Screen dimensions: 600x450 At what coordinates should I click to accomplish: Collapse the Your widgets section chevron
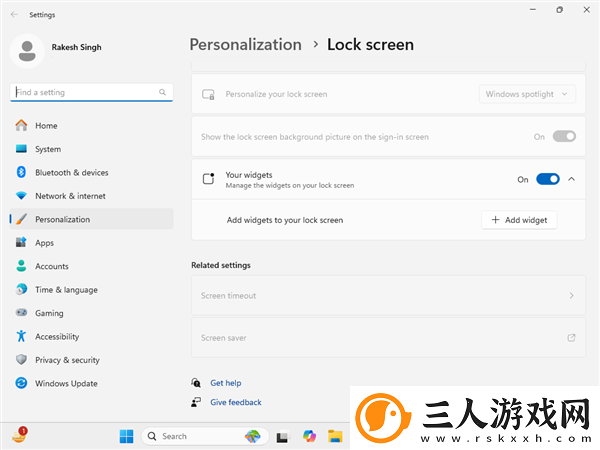[x=571, y=179]
